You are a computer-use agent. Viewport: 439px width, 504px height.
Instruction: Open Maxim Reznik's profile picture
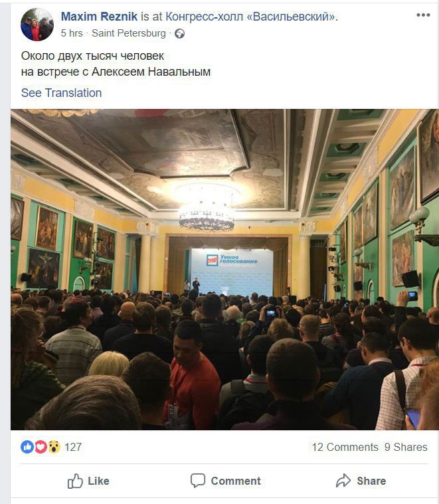(37, 25)
